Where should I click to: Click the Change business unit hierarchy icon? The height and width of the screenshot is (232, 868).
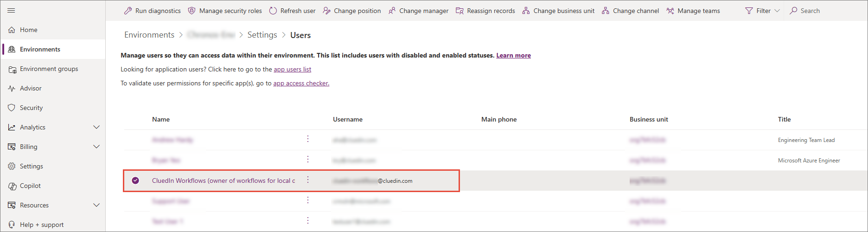tap(526, 11)
